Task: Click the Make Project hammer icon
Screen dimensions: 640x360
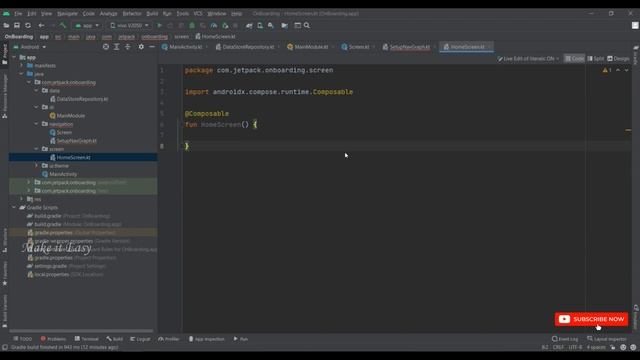Action: [x=62, y=25]
